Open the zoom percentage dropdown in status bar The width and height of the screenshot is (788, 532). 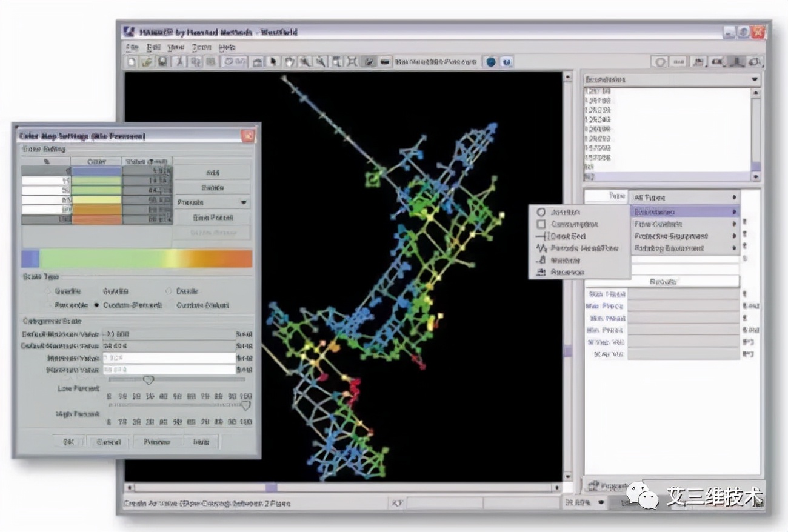pos(601,502)
